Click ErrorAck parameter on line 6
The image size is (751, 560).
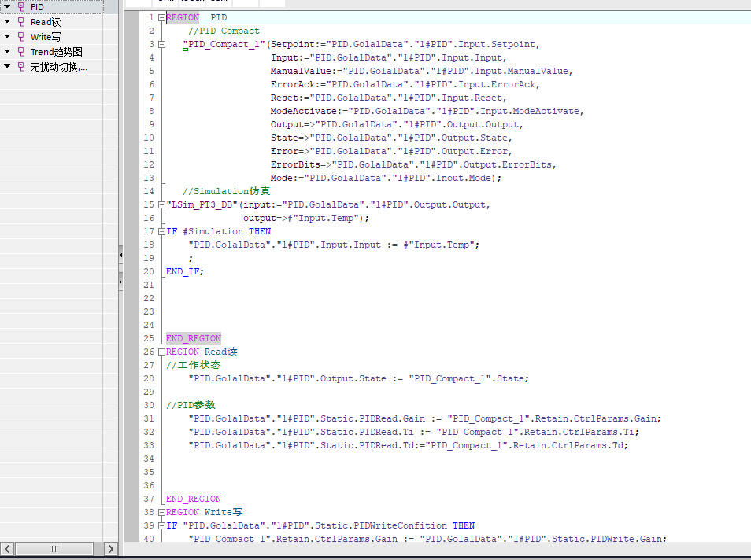tap(292, 85)
